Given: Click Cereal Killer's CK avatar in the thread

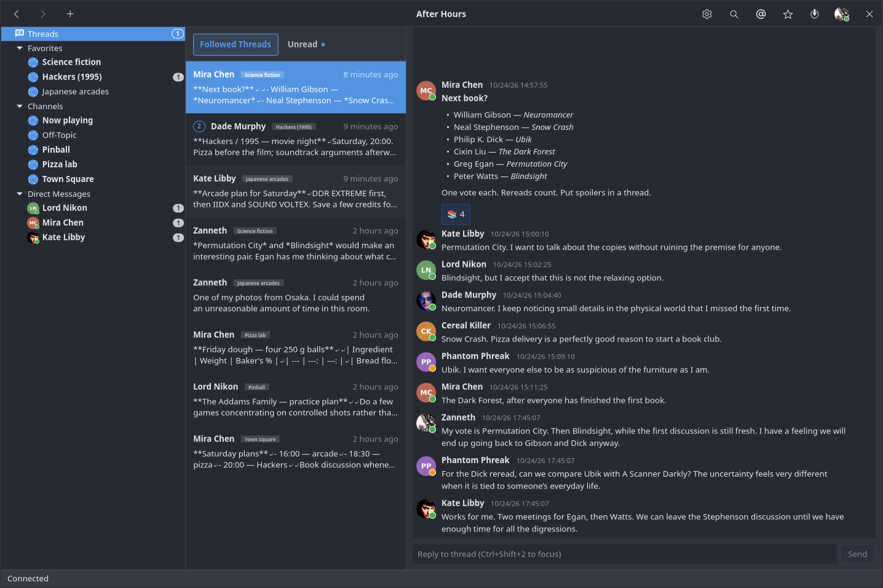Looking at the screenshot, I should click(x=426, y=332).
